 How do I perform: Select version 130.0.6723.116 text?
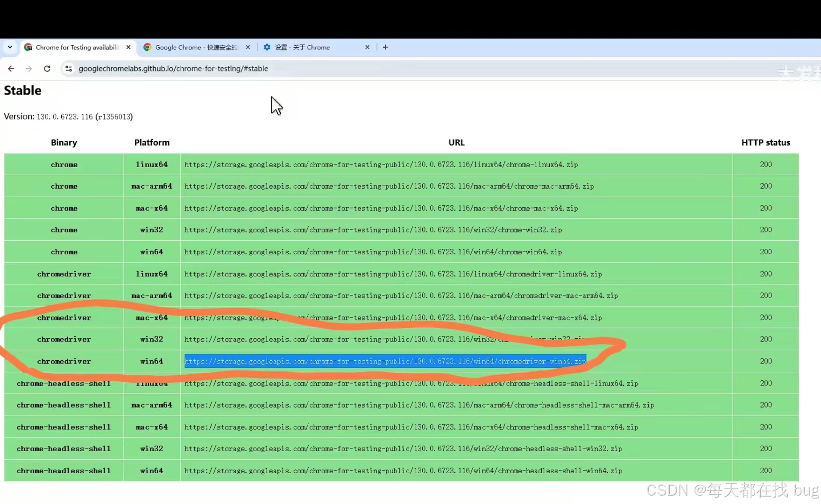[x=65, y=117]
